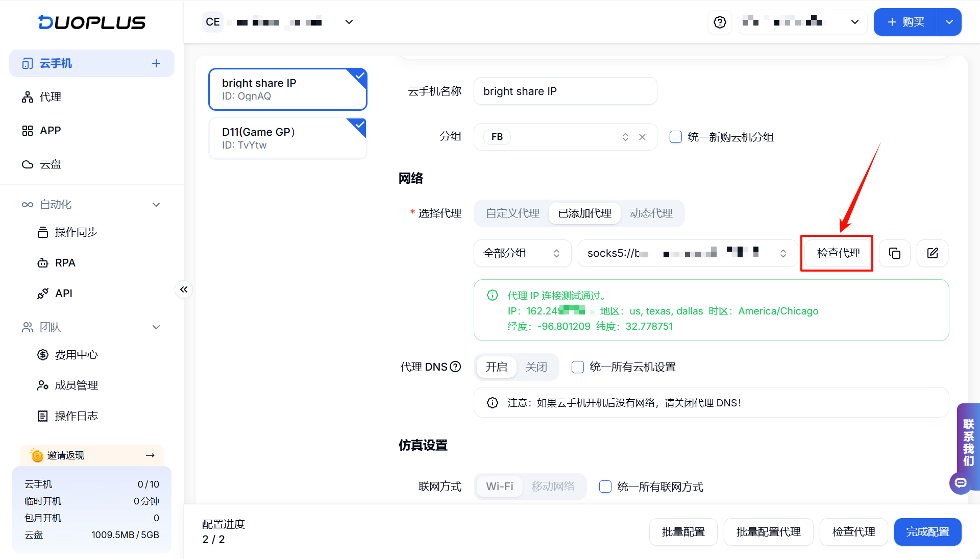Open the chat bubble contact icon
Image resolution: width=980 pixels, height=559 pixels.
coord(961,482)
